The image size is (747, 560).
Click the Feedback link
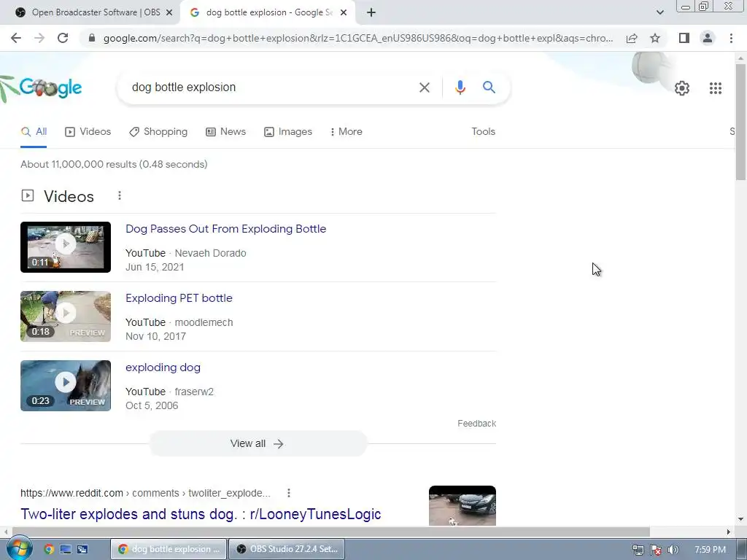click(x=476, y=424)
